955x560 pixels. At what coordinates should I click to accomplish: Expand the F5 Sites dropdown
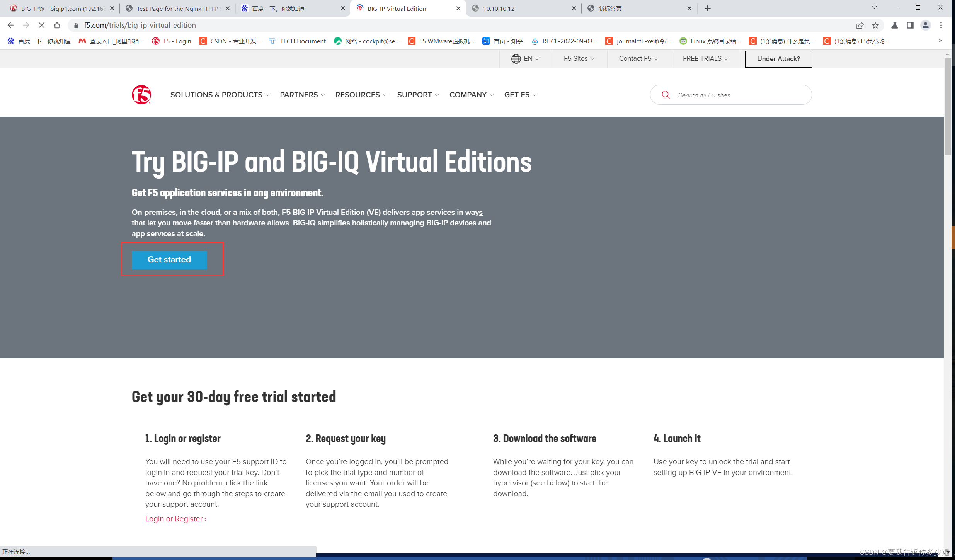click(x=579, y=59)
